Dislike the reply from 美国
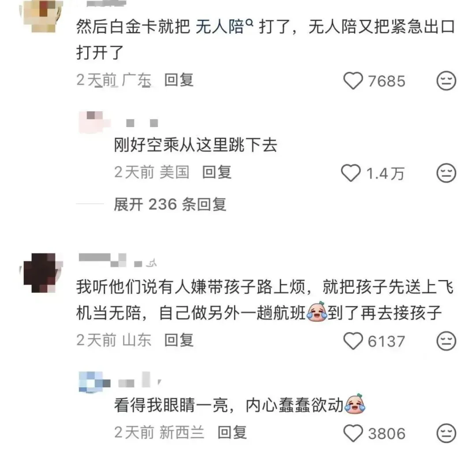The width and height of the screenshot is (476, 449). pos(446,173)
